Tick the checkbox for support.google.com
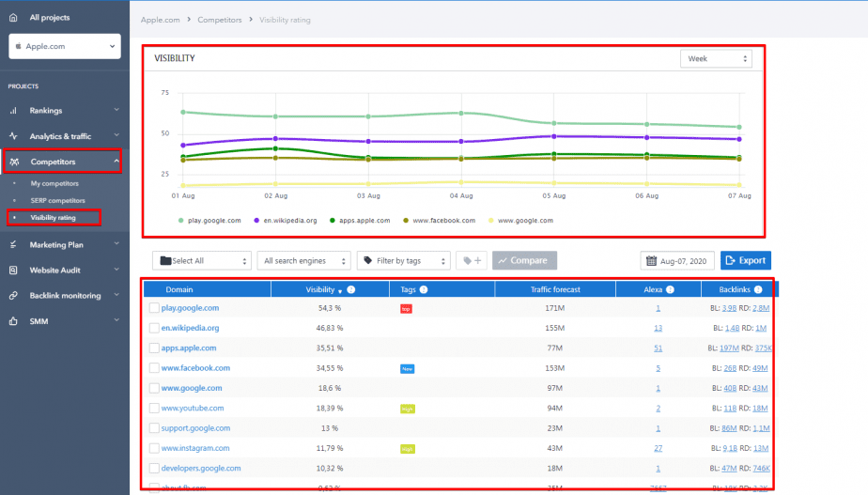This screenshot has height=495, width=868. [x=154, y=428]
